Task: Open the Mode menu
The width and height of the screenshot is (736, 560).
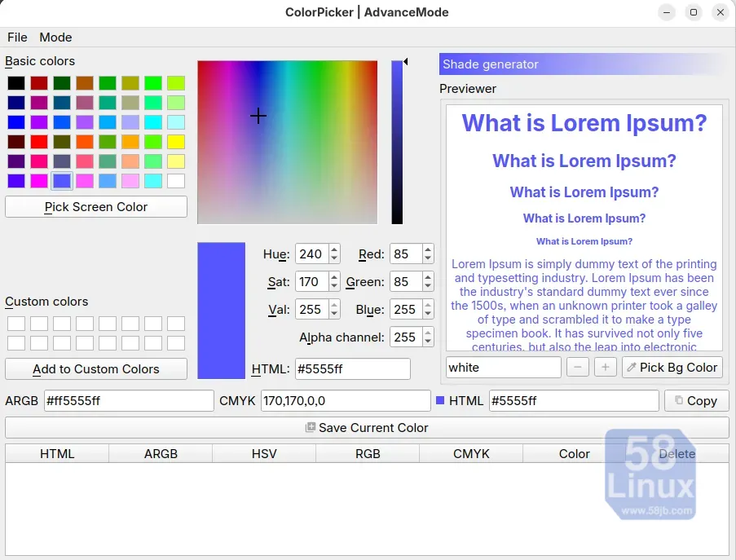Action: click(x=55, y=37)
